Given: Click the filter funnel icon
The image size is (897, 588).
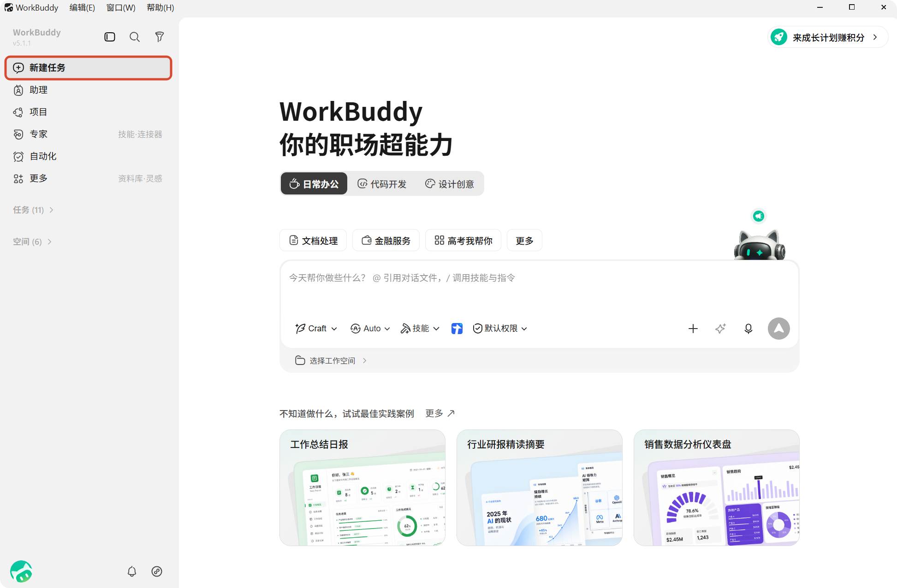Looking at the screenshot, I should 160,37.
